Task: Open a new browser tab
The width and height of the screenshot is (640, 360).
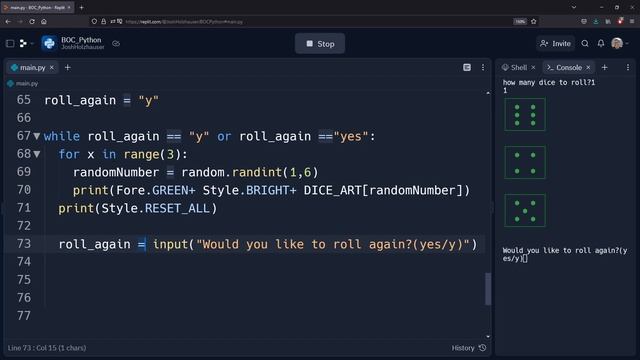Action: click(x=81, y=7)
